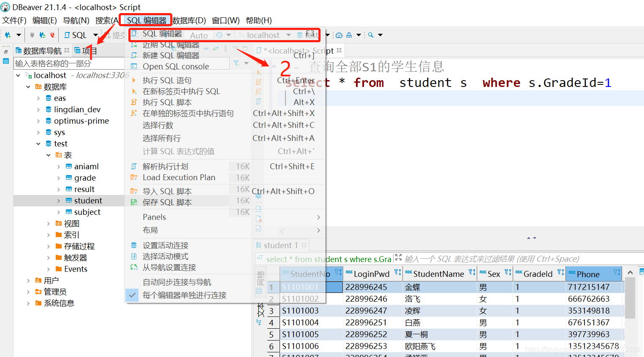Viewport: 644px width, 357px height.
Task: Click the red disconnect plug icon
Action: pyautogui.click(x=52, y=35)
